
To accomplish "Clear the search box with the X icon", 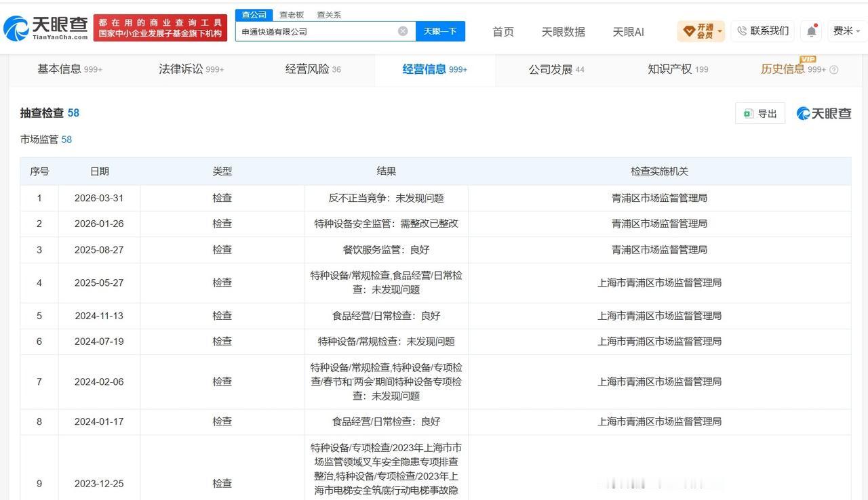I will tap(403, 31).
